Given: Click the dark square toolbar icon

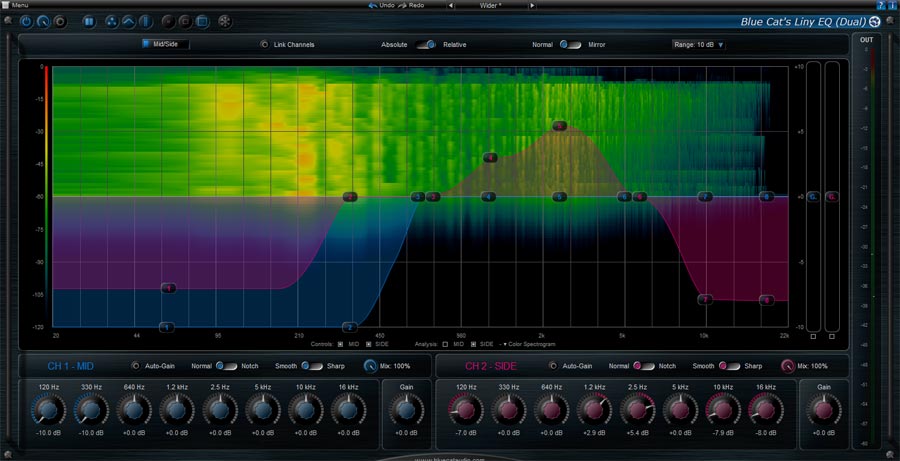Looking at the screenshot, I should [x=185, y=22].
